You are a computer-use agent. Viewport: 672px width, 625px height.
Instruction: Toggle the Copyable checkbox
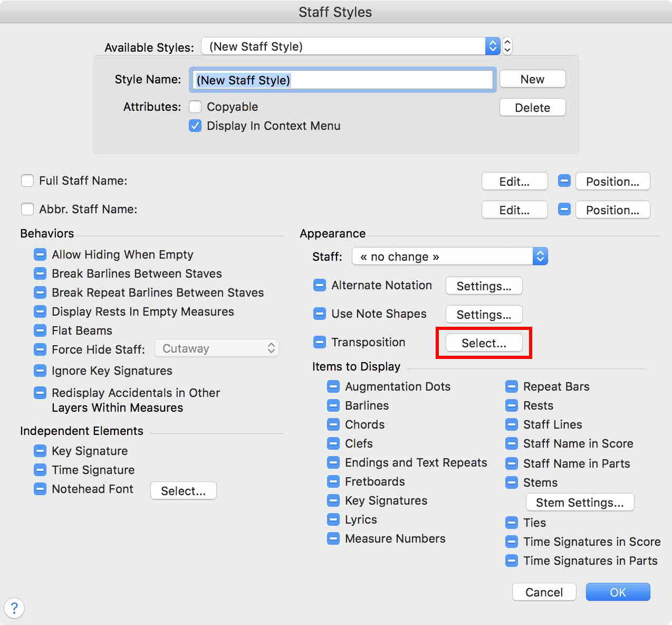click(x=195, y=107)
